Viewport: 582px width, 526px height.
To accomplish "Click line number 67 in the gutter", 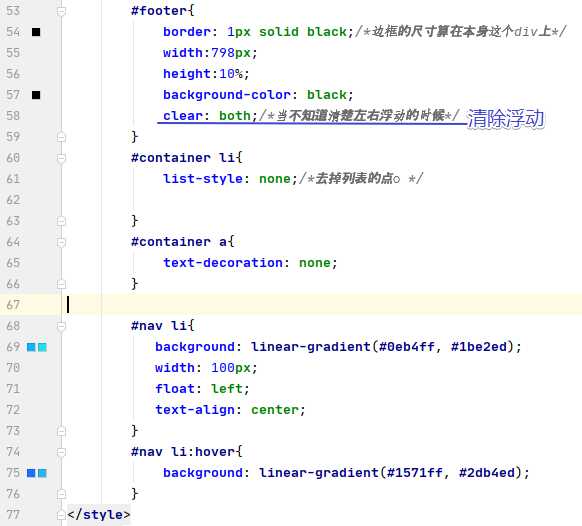I will click(13, 305).
